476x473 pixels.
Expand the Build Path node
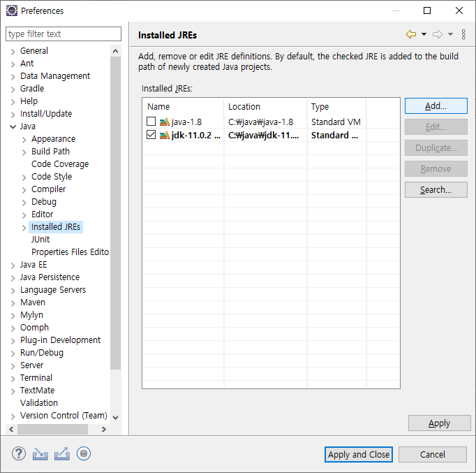pos(24,152)
